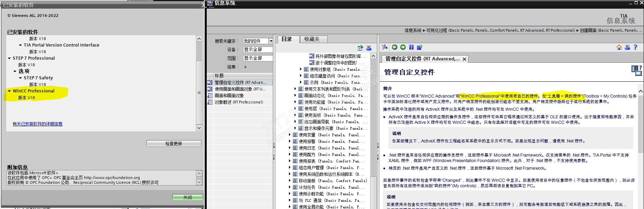
Task: Click the book icon of 使用配方
Action: 295,155
